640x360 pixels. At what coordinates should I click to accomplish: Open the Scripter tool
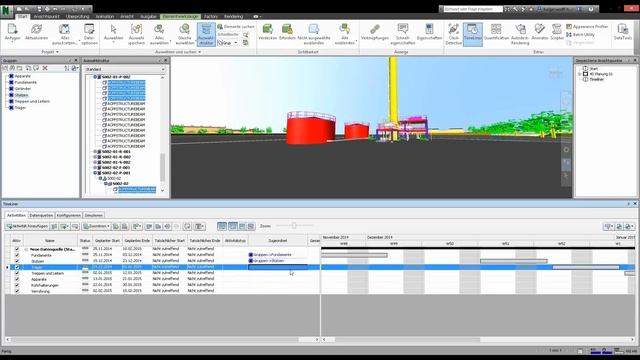coord(557,31)
